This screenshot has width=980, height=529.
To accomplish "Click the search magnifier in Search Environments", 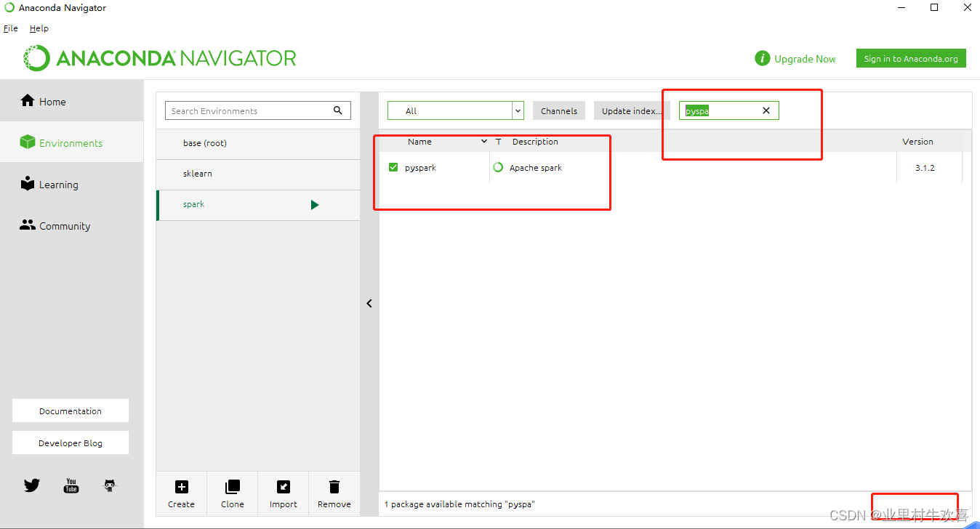I will 338,110.
